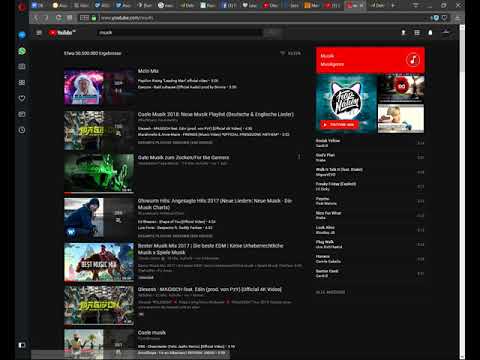Focus the youtube.com address bar
The height and width of the screenshot is (360, 480).
click(x=260, y=18)
